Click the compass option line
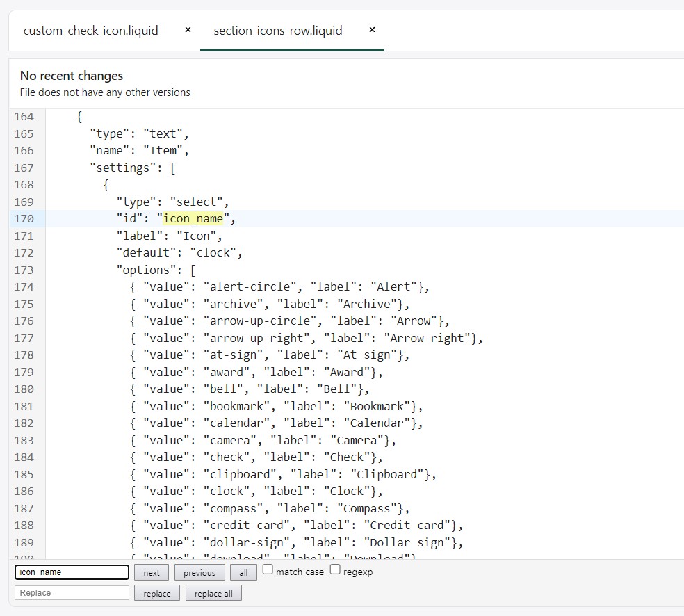 pyautogui.click(x=270, y=508)
